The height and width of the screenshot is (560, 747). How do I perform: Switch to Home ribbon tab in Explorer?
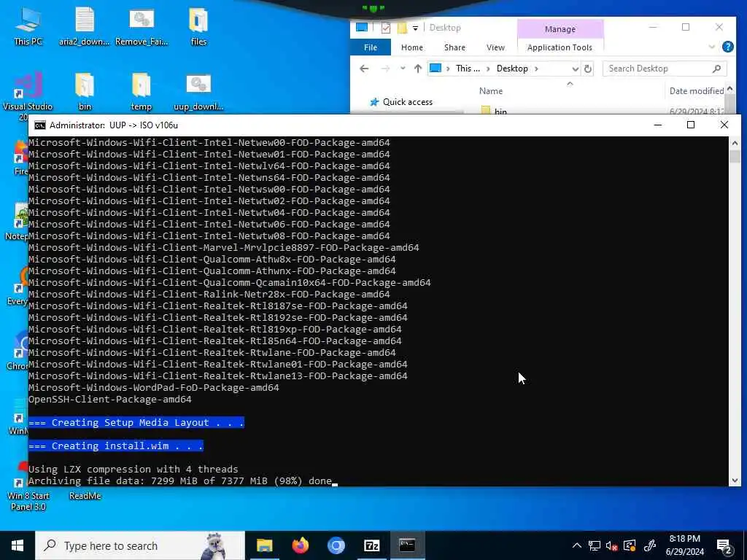click(412, 47)
